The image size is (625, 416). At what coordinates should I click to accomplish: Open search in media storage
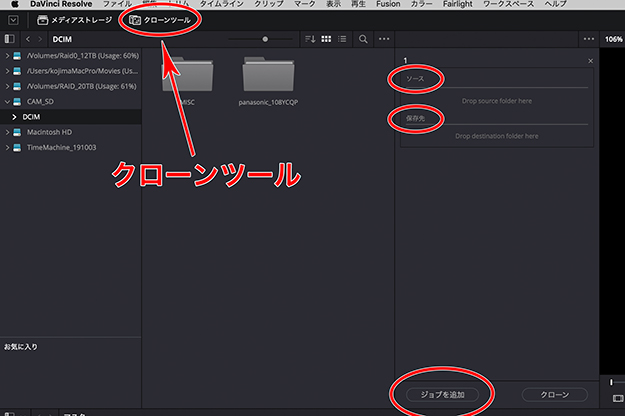click(363, 39)
